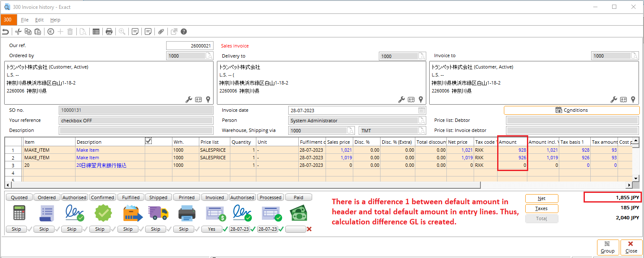
Task: Open the Ordered by lookup browser
Action: coord(209,56)
